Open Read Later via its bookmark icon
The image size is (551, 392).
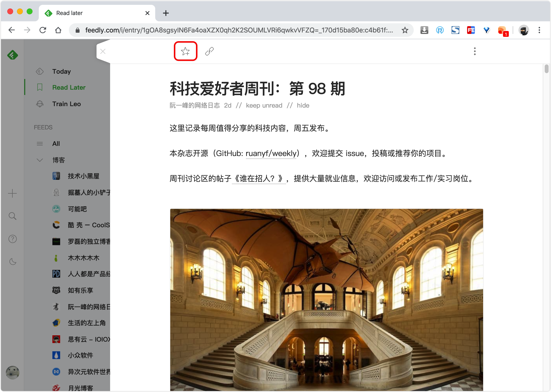pyautogui.click(x=40, y=87)
